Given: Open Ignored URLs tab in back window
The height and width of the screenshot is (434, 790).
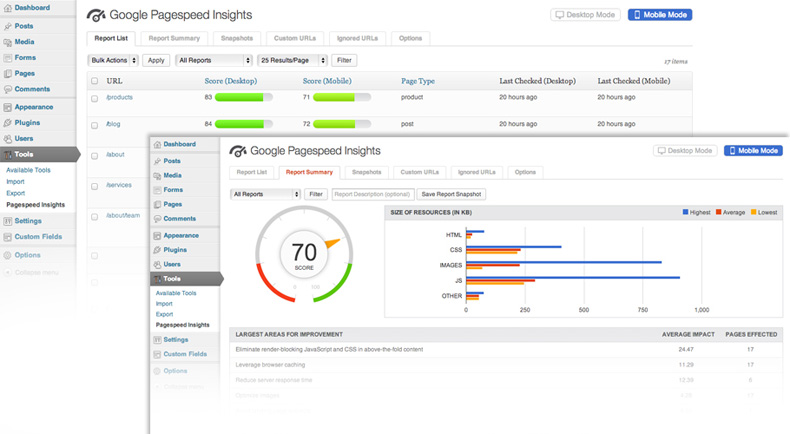Looking at the screenshot, I should pyautogui.click(x=357, y=38).
